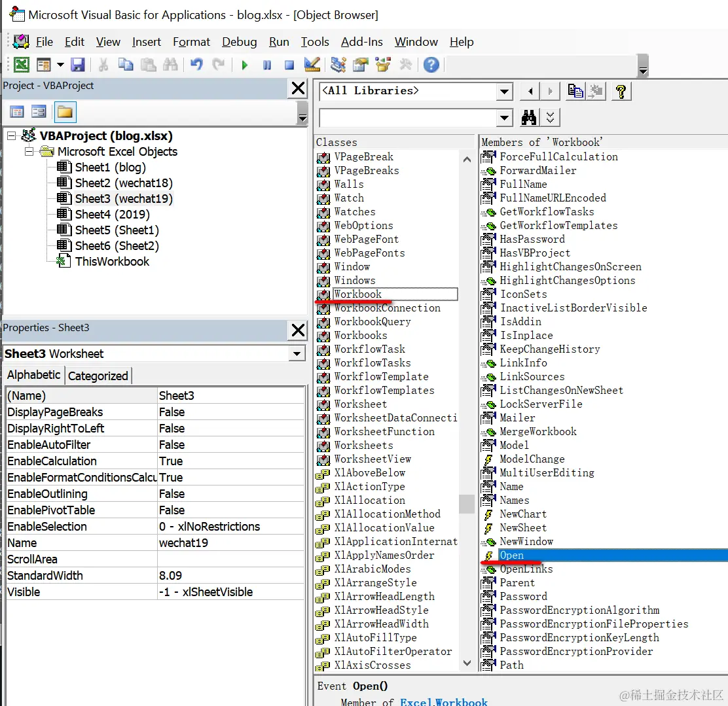
Task: Click the Go Forward arrow button
Action: pyautogui.click(x=550, y=92)
